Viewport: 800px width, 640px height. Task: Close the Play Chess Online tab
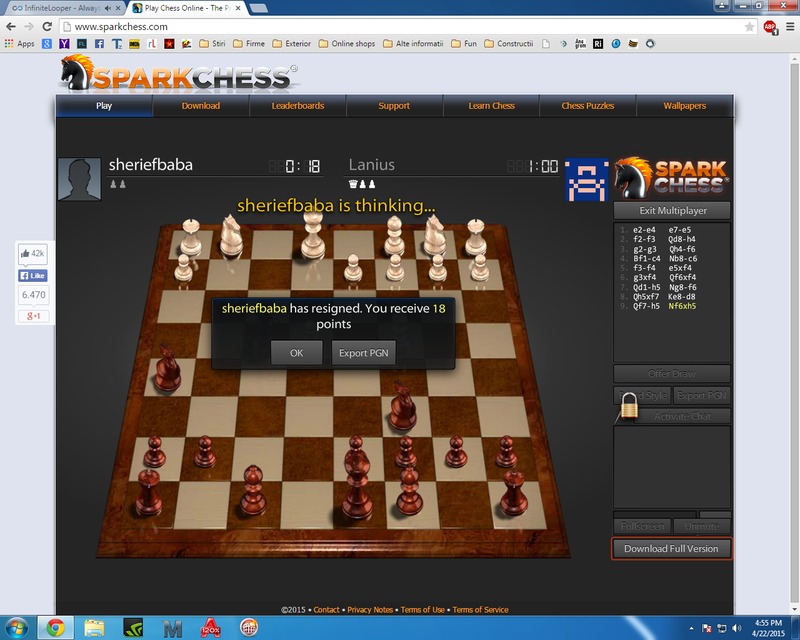coord(238,8)
